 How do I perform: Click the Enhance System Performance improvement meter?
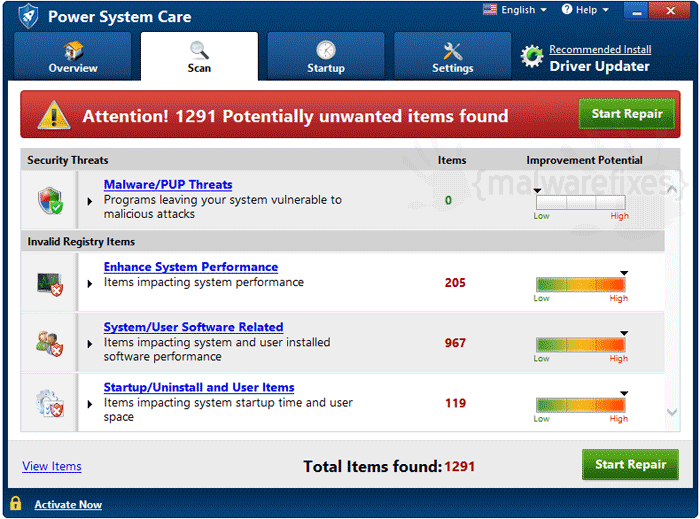[x=580, y=284]
